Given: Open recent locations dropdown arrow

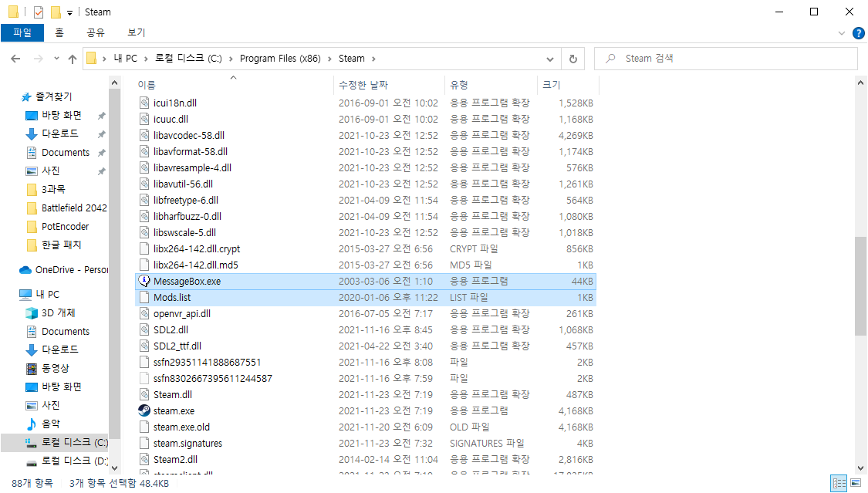Looking at the screenshot, I should 56,59.
